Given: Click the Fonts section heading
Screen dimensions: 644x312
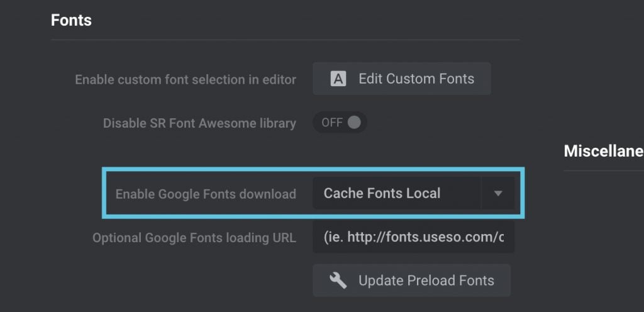Looking at the screenshot, I should [x=71, y=19].
